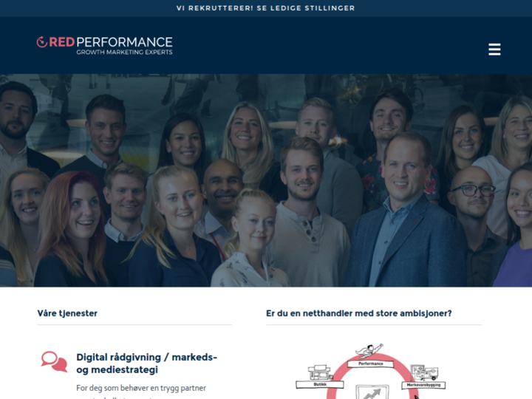Click the superhero figure above the Performance label

pos(369,351)
